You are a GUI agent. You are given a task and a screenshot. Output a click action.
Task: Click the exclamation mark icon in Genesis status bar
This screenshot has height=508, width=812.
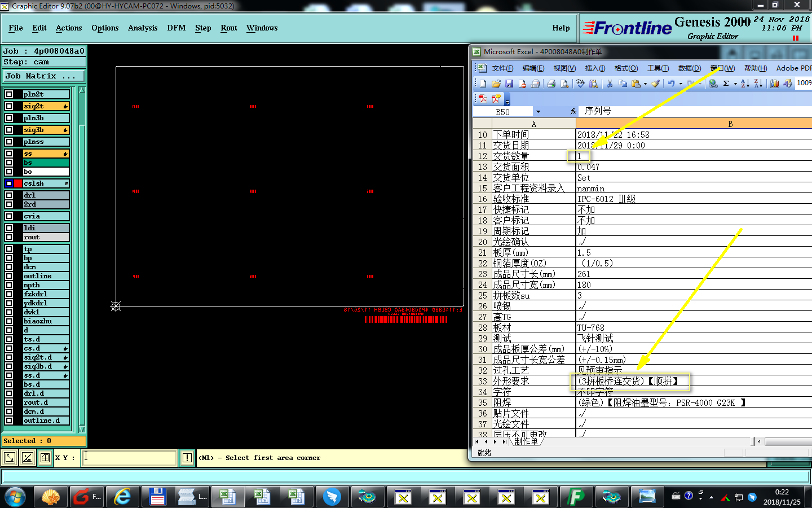(x=187, y=458)
